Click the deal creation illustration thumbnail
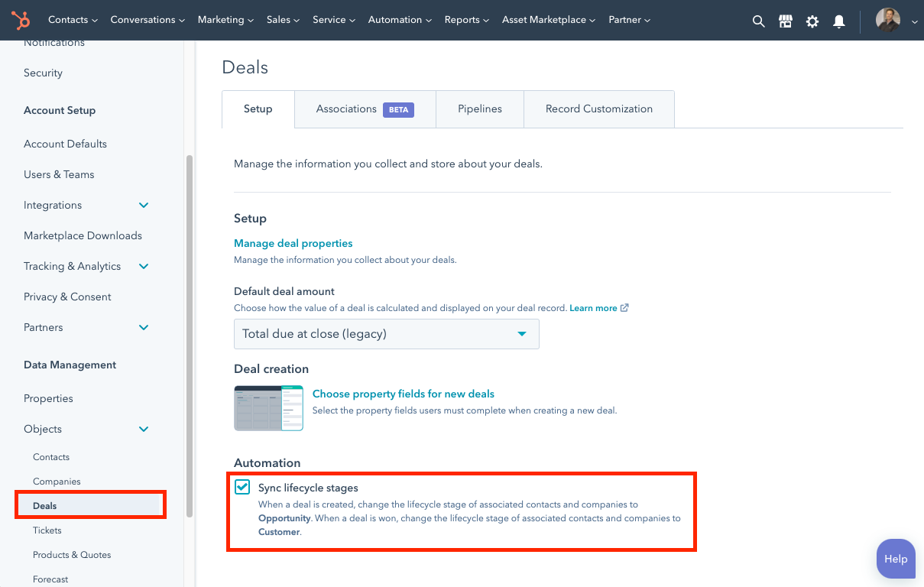The height and width of the screenshot is (587, 924). click(268, 407)
